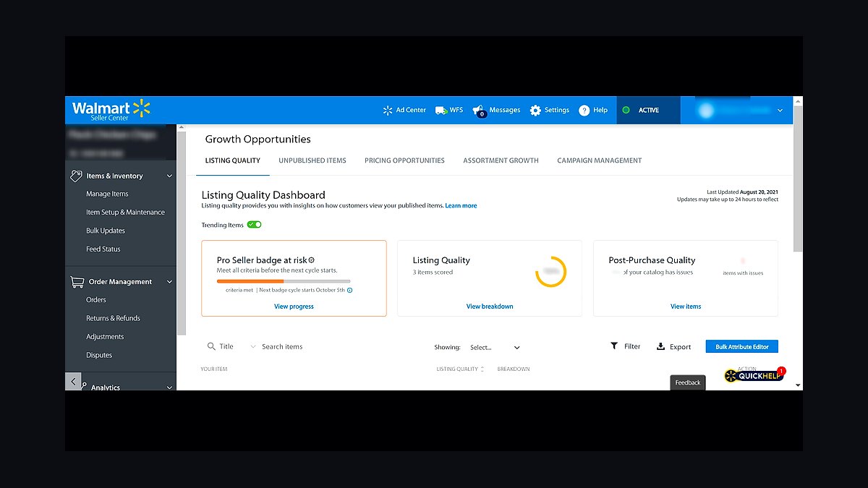
Task: Open Settings gear icon
Action: [x=535, y=111]
